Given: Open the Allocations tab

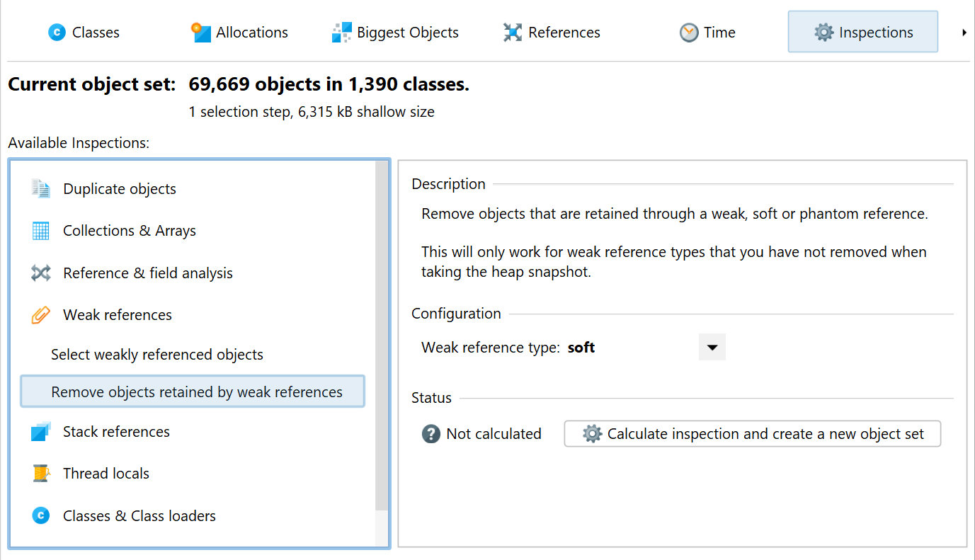Looking at the screenshot, I should click(x=239, y=33).
